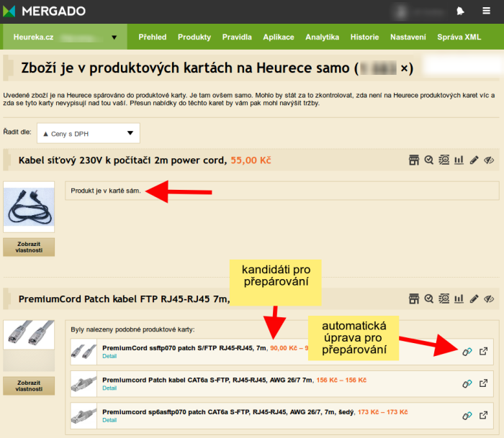The height and width of the screenshot is (438, 504).
Task: Open external link for ssftp070 patch S/FTP
Action: pos(483,351)
